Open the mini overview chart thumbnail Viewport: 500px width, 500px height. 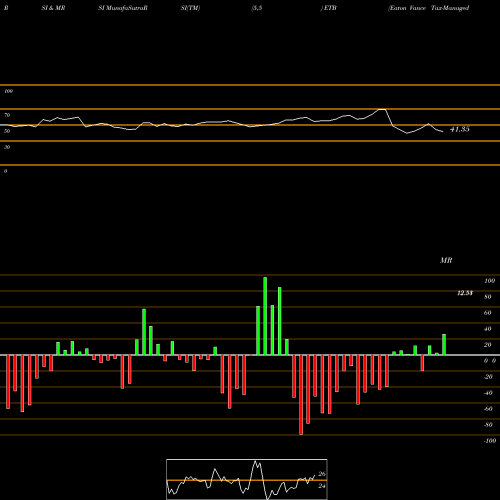(x=247, y=479)
